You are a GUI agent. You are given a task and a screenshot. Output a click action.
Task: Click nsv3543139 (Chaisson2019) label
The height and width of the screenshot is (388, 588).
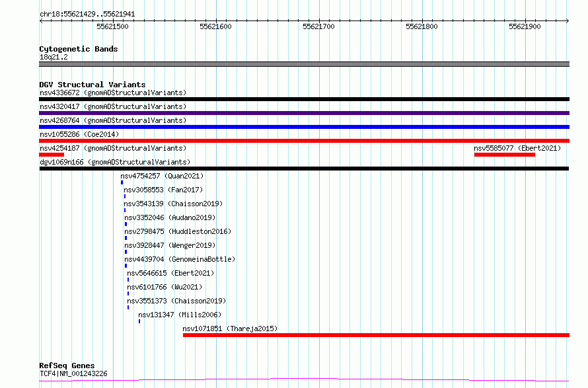point(173,204)
